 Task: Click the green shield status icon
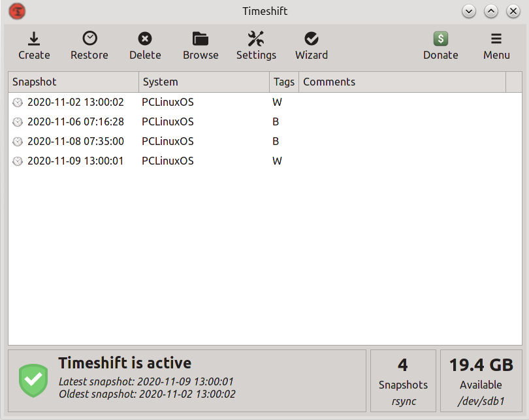coord(33,381)
